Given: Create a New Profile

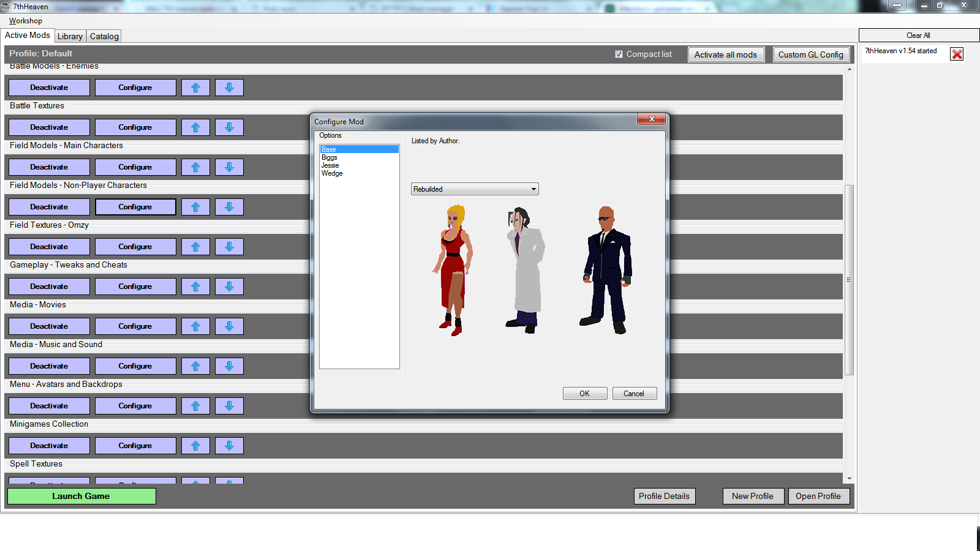Looking at the screenshot, I should pos(753,496).
